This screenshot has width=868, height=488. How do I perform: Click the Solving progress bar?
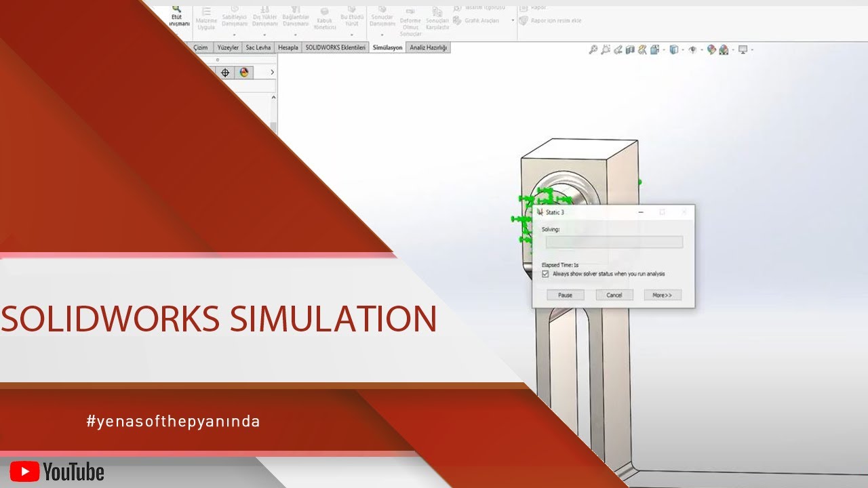(x=614, y=242)
